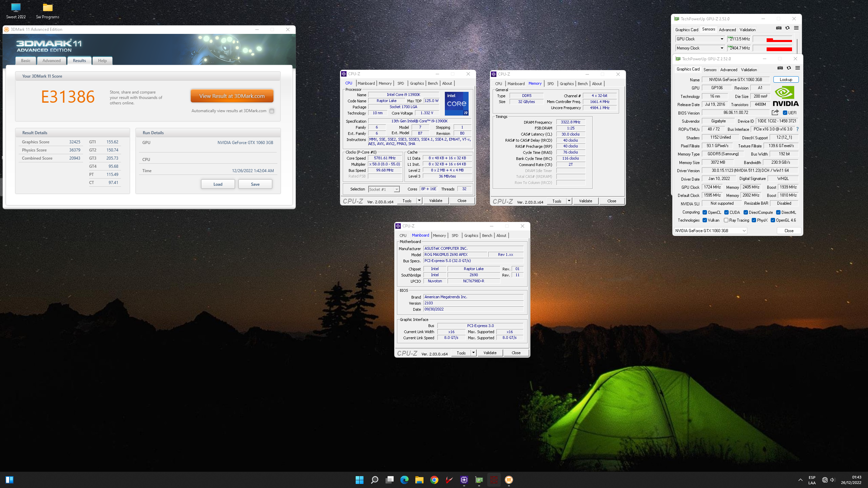Open the Help tab in 3DMark 11
868x488 pixels.
pos(102,61)
